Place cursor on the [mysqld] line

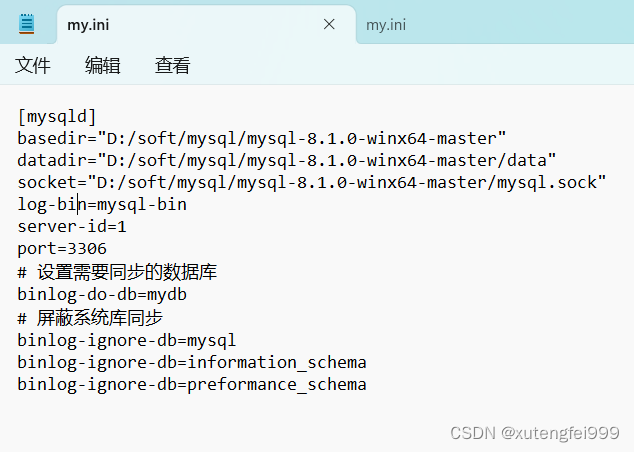(57, 116)
